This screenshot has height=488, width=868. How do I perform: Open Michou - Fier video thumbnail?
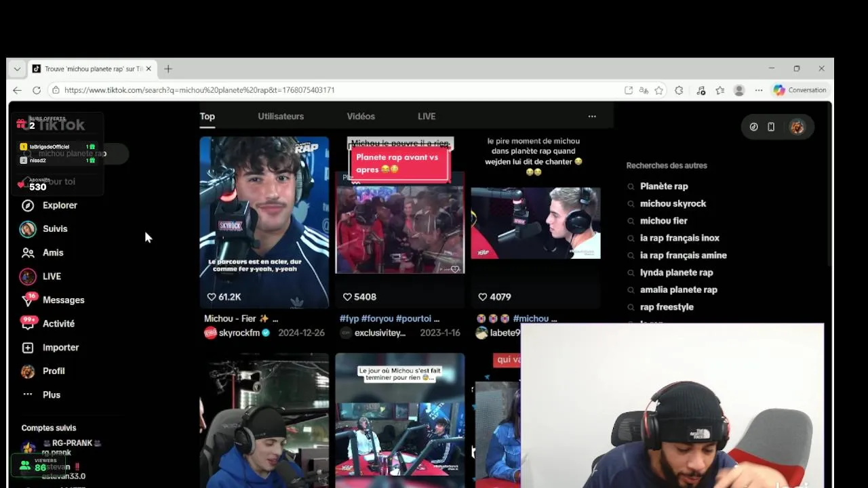tap(264, 222)
